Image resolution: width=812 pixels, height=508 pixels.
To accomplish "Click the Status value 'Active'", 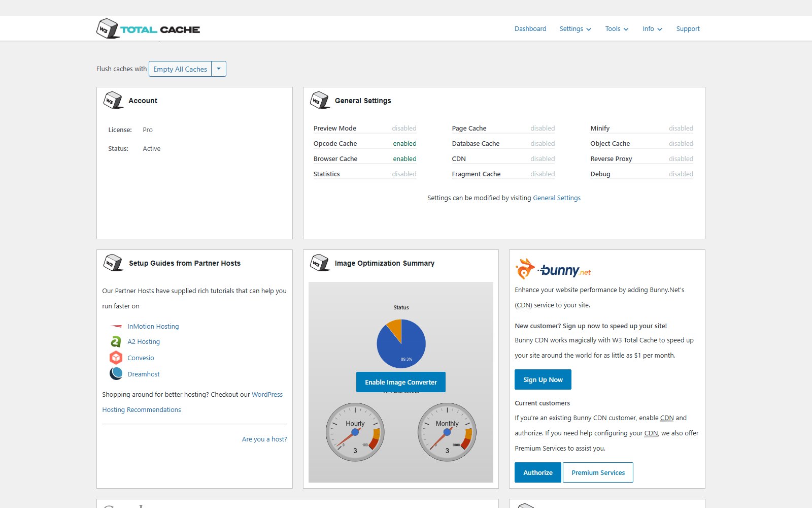I will coord(152,149).
